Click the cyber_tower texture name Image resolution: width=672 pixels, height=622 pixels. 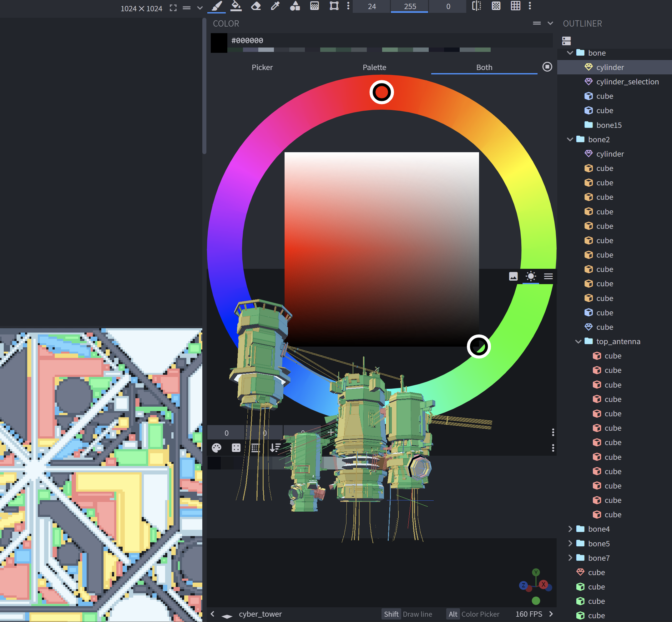(x=260, y=614)
